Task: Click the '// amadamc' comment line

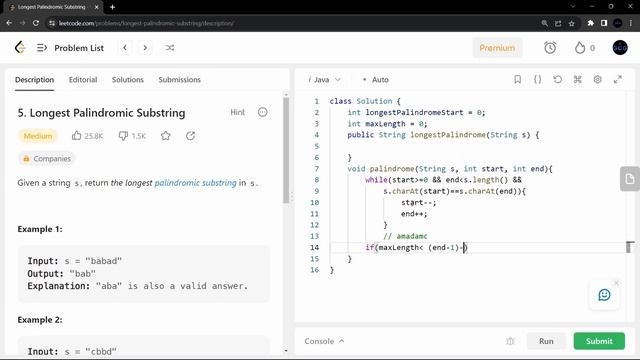Action: point(405,236)
